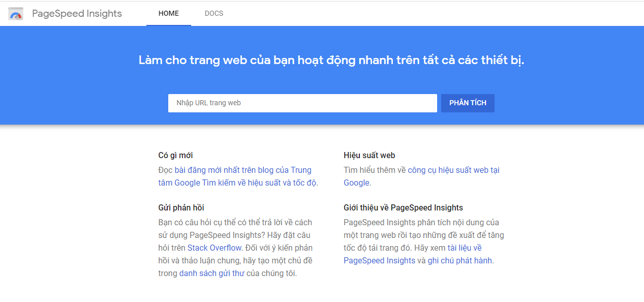This screenshot has width=644, height=302.
Task: Select the "Hiệu suất web" heading
Action: click(x=369, y=156)
